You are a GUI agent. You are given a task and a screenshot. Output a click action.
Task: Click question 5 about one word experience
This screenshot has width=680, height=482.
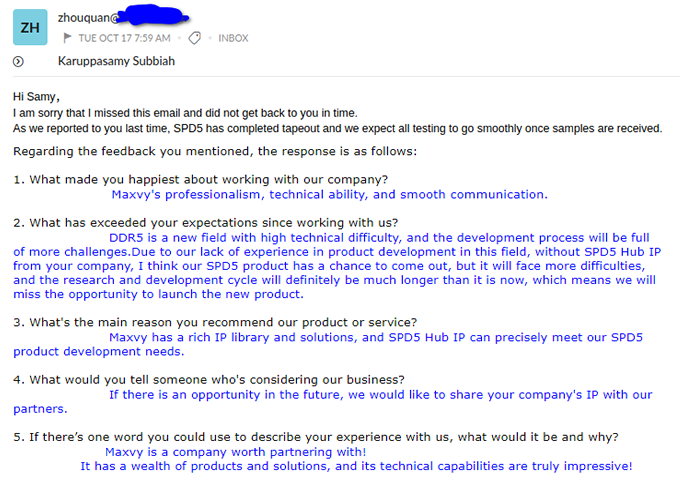pyautogui.click(x=316, y=437)
